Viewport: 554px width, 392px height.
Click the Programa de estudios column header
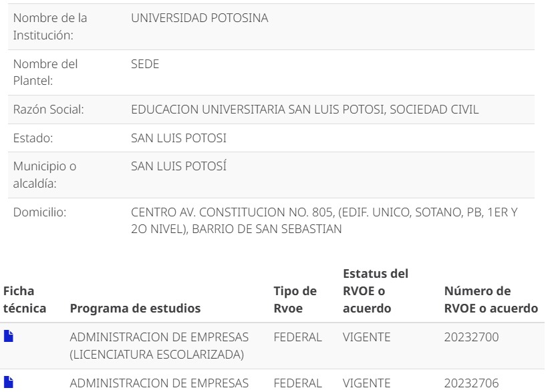pos(135,309)
